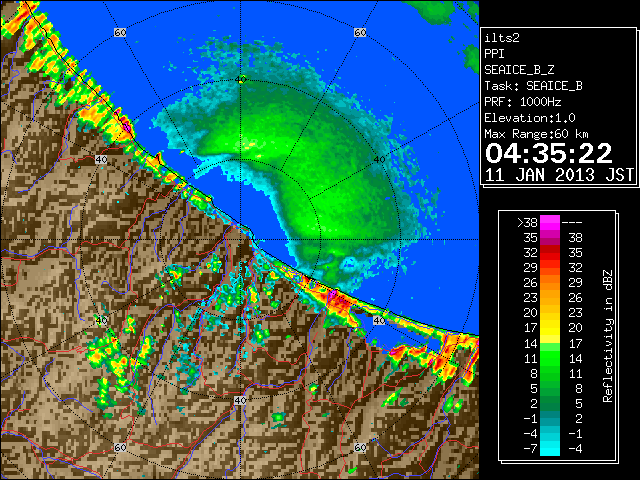Click the 40 km range label north of radar
This screenshot has width=640, height=480.
coord(241,80)
